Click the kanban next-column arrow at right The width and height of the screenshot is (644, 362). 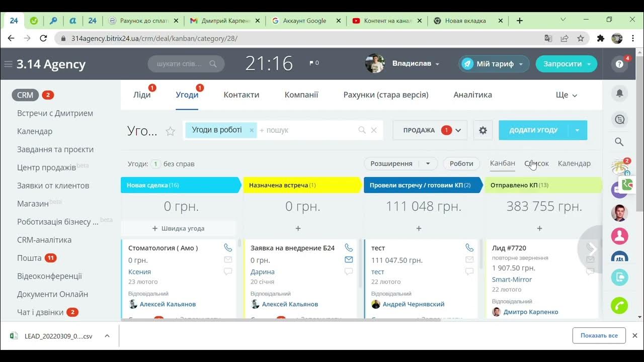(592, 249)
